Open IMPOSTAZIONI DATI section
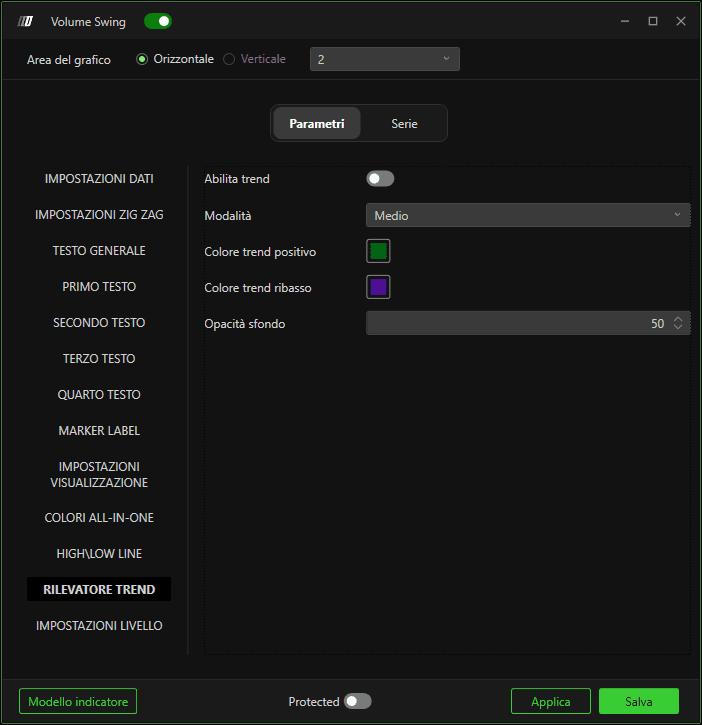The width and height of the screenshot is (702, 725). coord(99,179)
